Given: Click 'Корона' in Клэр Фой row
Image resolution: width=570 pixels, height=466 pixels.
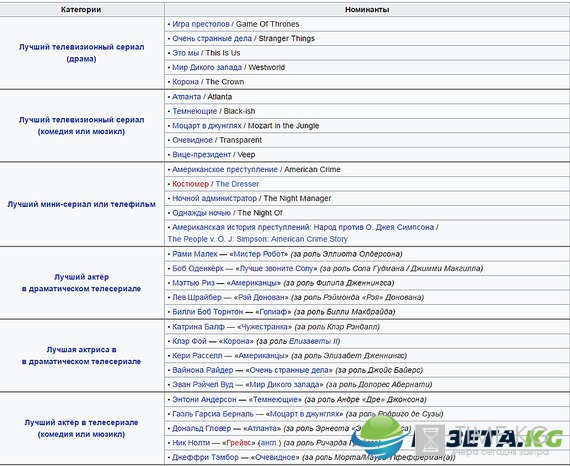Looking at the screenshot, I should 237,341.
